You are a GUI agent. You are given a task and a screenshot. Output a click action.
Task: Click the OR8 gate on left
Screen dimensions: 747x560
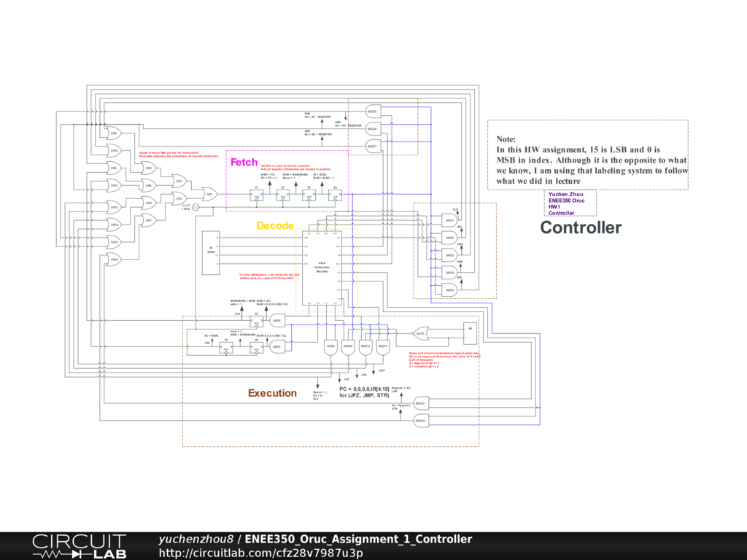click(114, 133)
